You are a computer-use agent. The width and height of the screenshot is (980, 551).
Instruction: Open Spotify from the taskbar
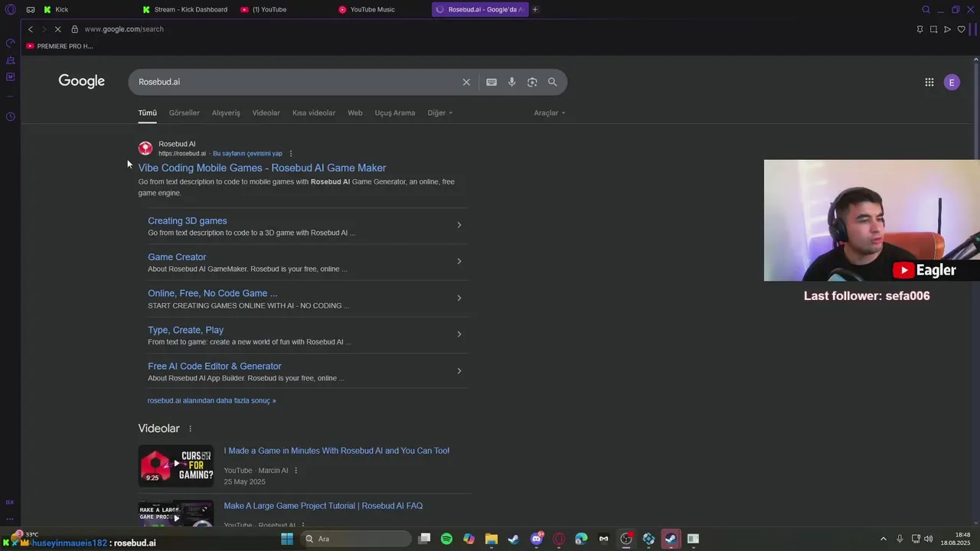pos(446,539)
